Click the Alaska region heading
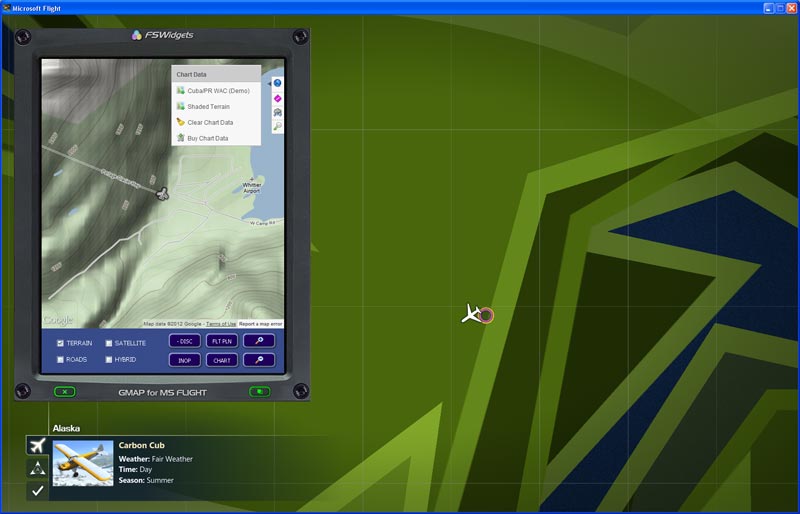Image resolution: width=800 pixels, height=514 pixels. tap(66, 428)
